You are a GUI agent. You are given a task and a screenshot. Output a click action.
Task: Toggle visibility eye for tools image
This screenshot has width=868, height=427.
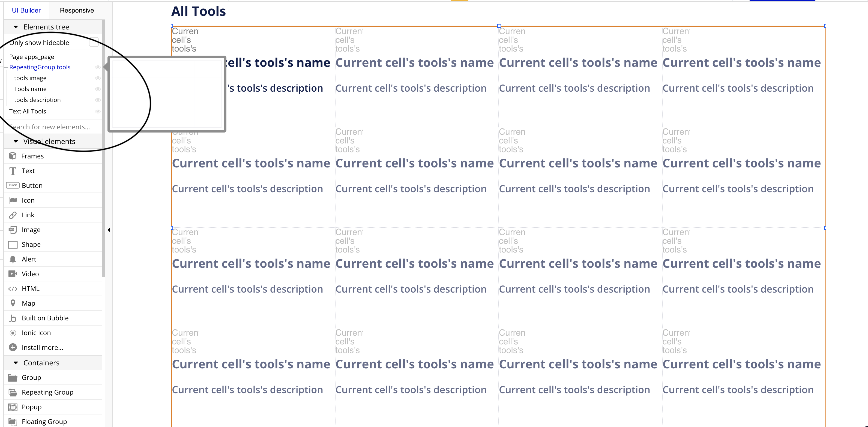point(98,78)
